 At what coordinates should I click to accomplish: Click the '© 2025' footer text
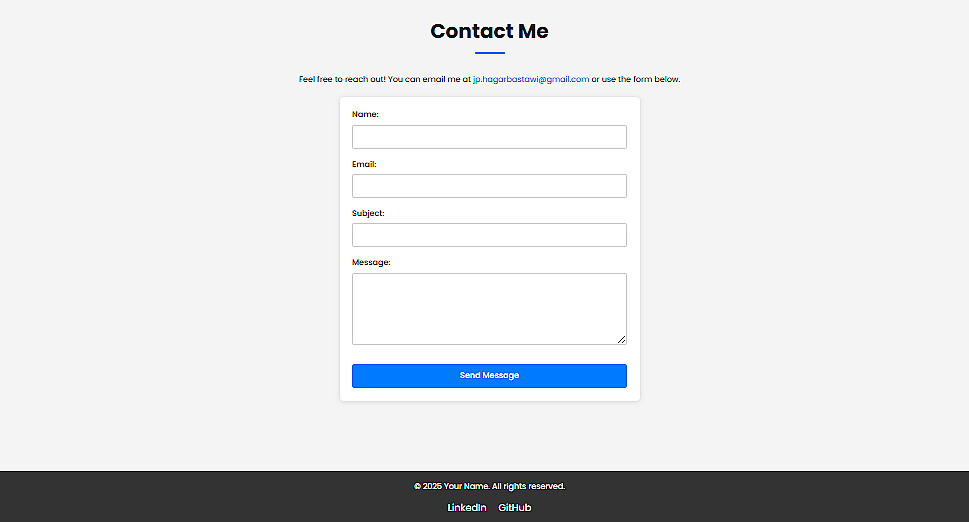coord(428,486)
